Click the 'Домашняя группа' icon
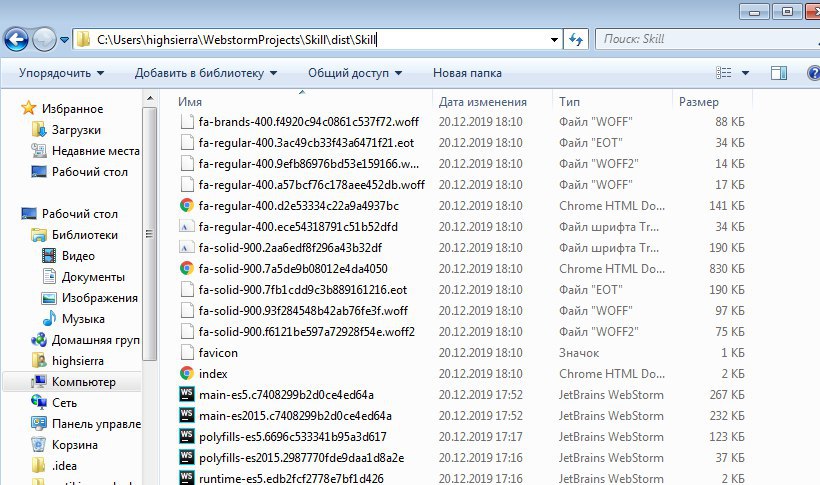This screenshot has height=485, width=820. [39, 340]
